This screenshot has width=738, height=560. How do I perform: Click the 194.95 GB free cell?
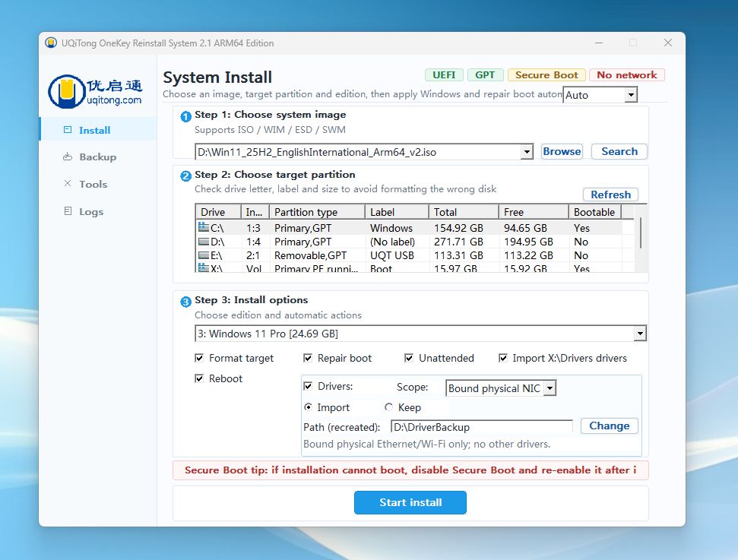click(x=528, y=242)
